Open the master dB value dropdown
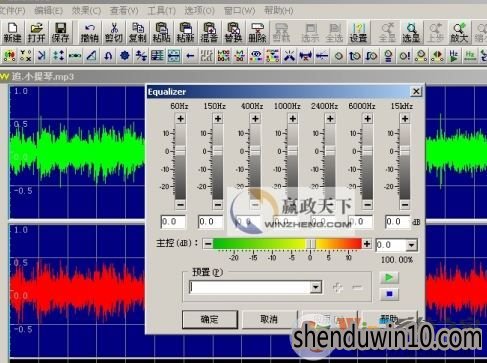Screen dimensions: 487x363 [x=411, y=245]
